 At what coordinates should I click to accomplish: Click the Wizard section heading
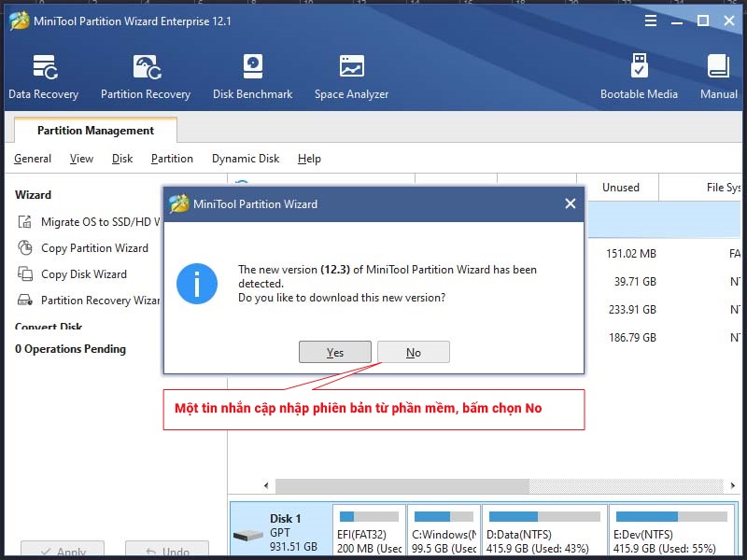pyautogui.click(x=33, y=195)
